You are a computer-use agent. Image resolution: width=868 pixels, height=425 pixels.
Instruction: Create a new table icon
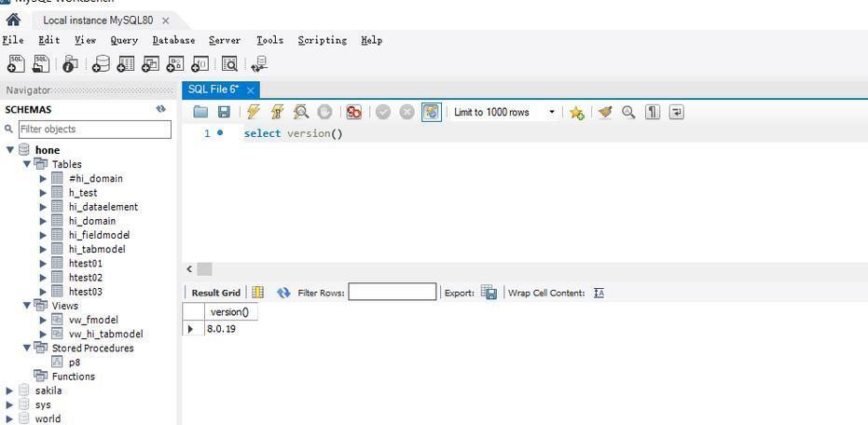126,63
